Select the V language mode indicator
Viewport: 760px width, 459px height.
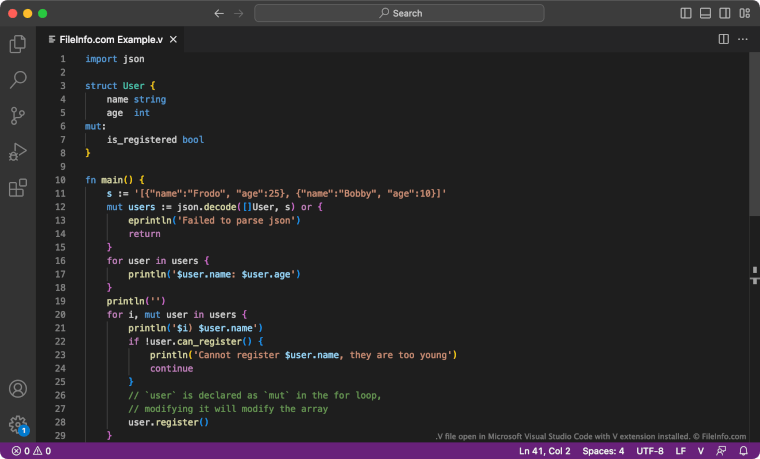click(700, 451)
